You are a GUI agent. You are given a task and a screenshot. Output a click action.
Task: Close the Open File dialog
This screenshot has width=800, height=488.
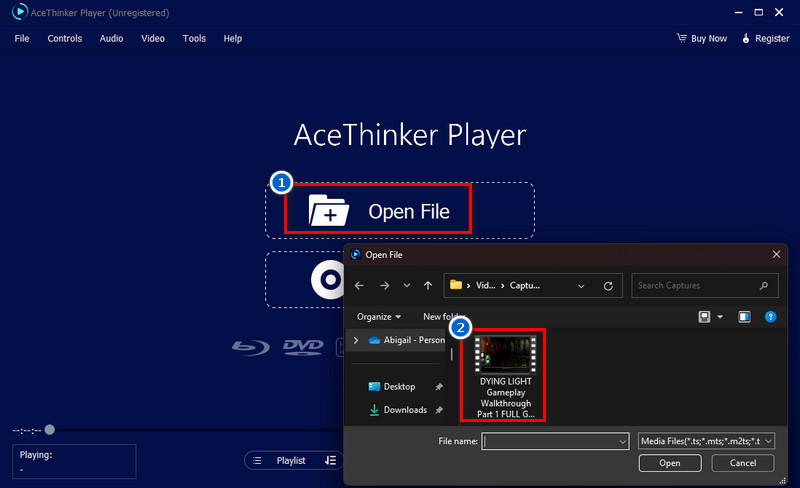click(776, 254)
